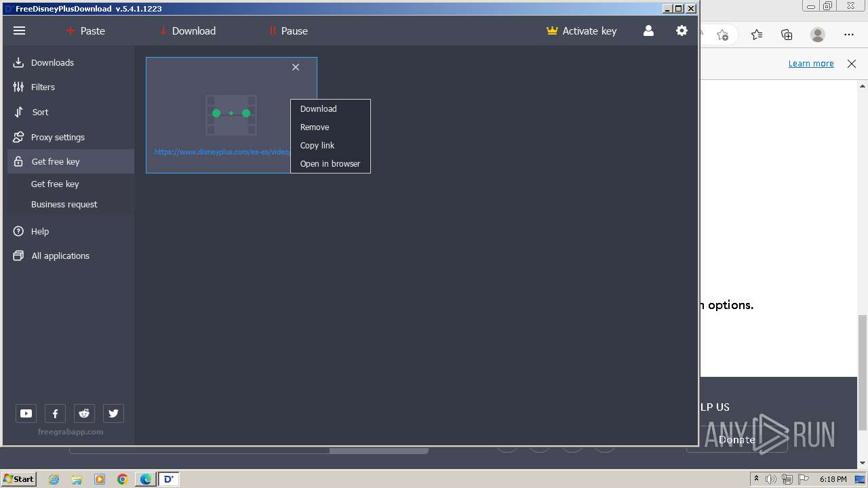Close the video card with X
The width and height of the screenshot is (868, 488).
coord(296,67)
